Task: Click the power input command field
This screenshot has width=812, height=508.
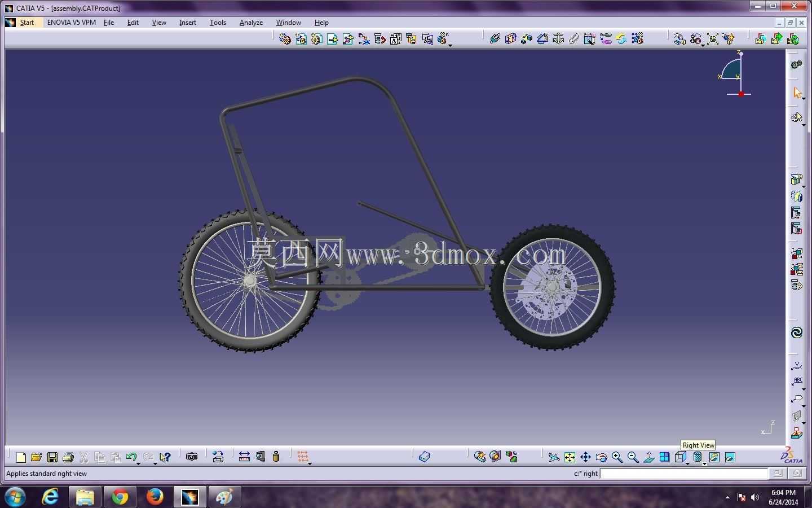Action: 683,474
